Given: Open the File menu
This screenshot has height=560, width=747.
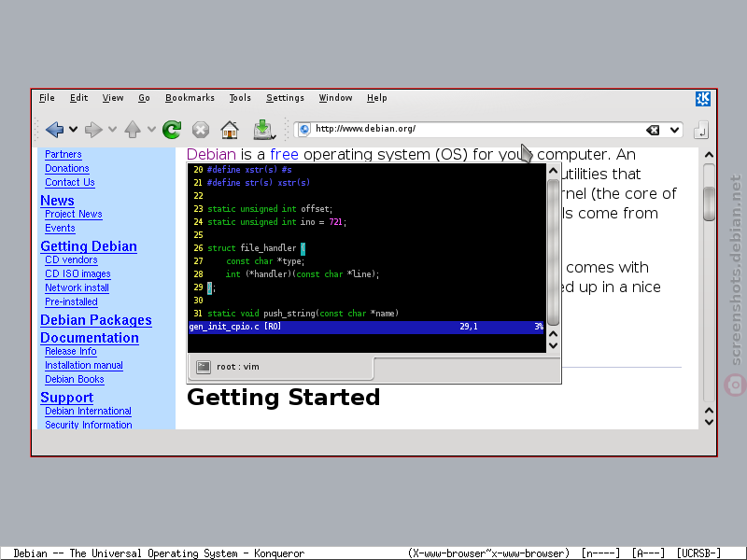Looking at the screenshot, I should [47, 98].
